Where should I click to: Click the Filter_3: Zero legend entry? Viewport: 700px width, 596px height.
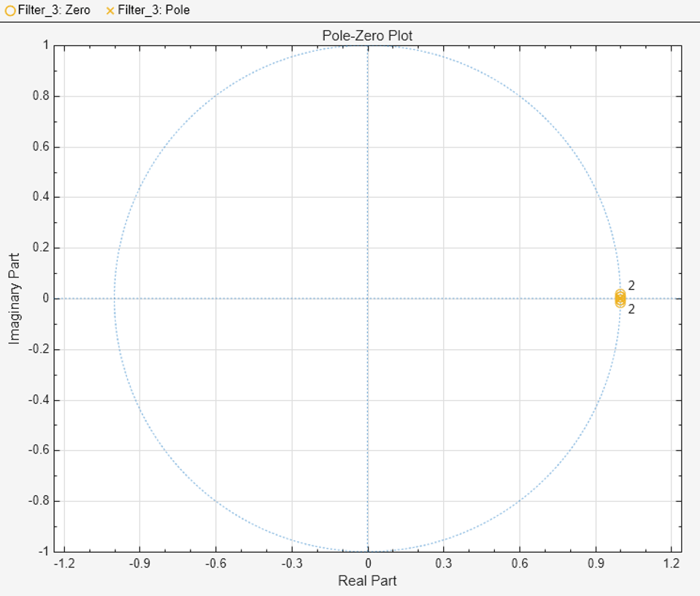point(48,9)
